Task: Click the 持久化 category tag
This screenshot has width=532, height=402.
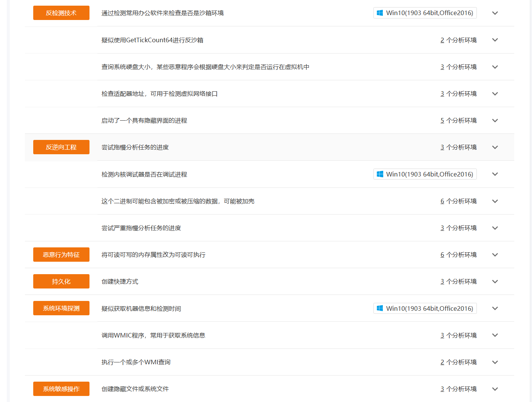Action: click(x=61, y=281)
